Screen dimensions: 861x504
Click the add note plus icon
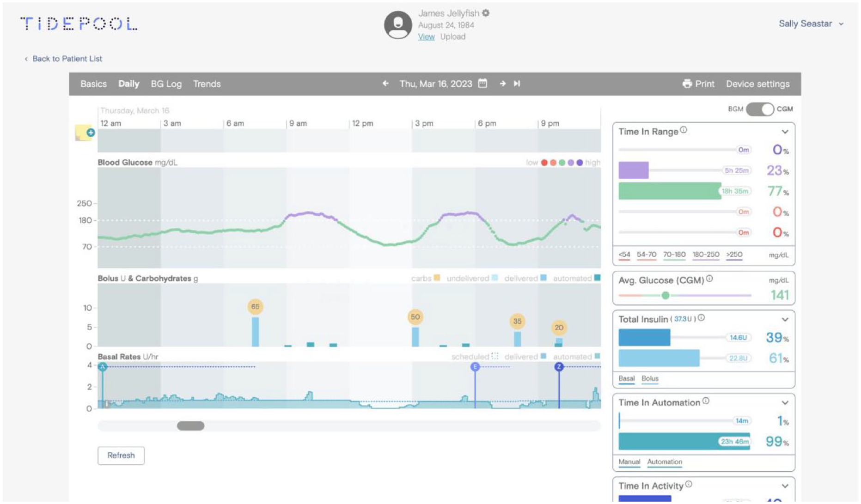tap(91, 133)
